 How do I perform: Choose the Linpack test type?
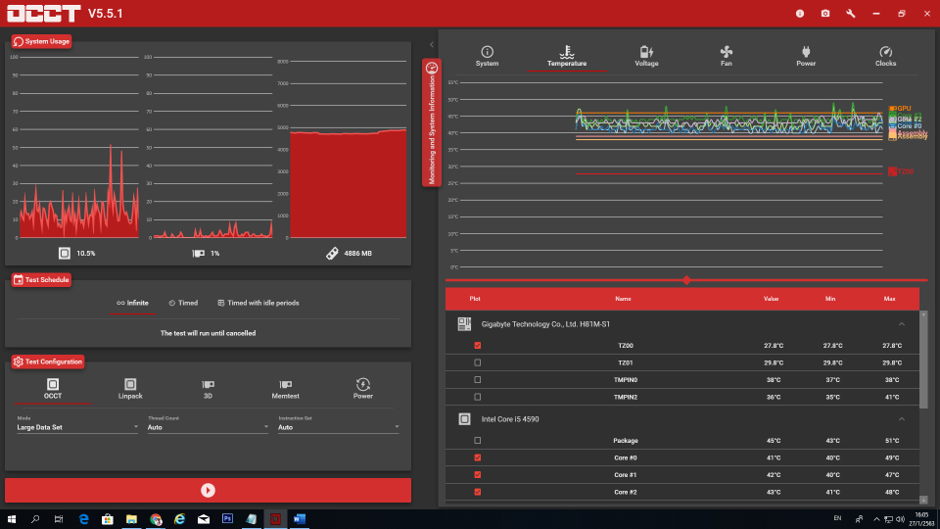pos(130,389)
